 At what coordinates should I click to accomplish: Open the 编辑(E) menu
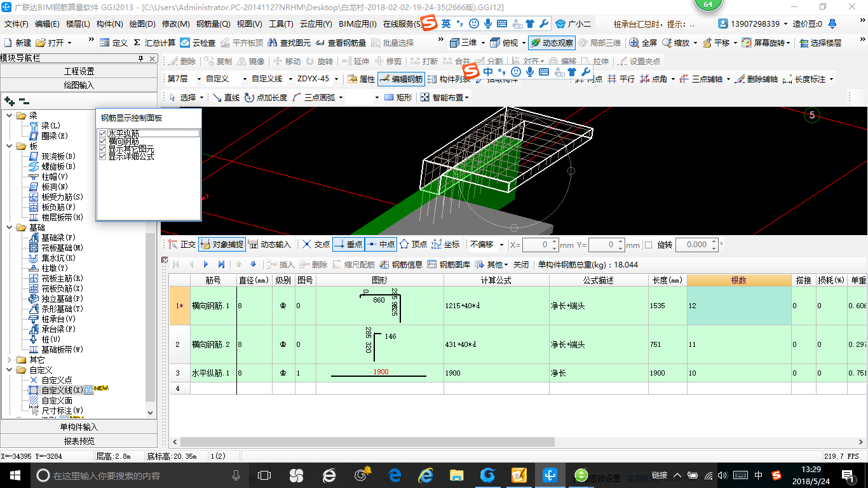click(47, 24)
